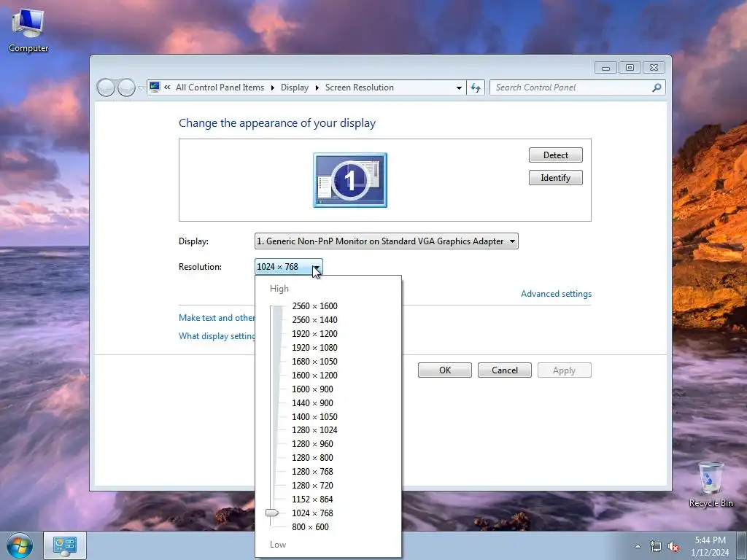Select 1920 × 1200 resolution
Screen dimensions: 747x560
click(x=314, y=334)
